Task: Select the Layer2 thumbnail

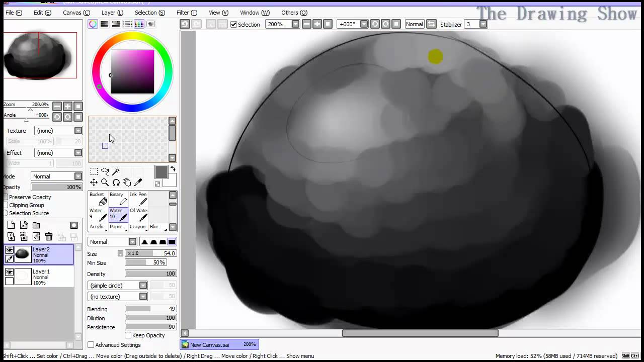Action: (x=23, y=255)
